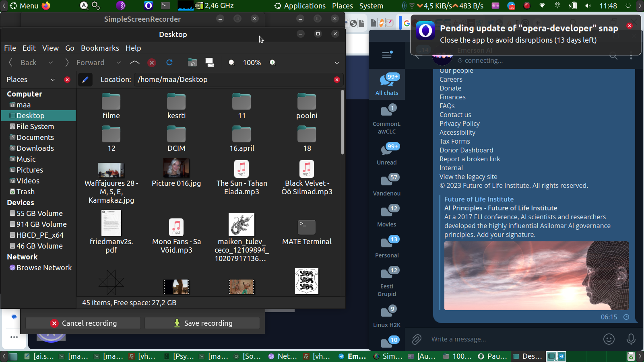Open the emoji picker in Telegram
Viewport: 644px width, 362px height.
coord(609,339)
